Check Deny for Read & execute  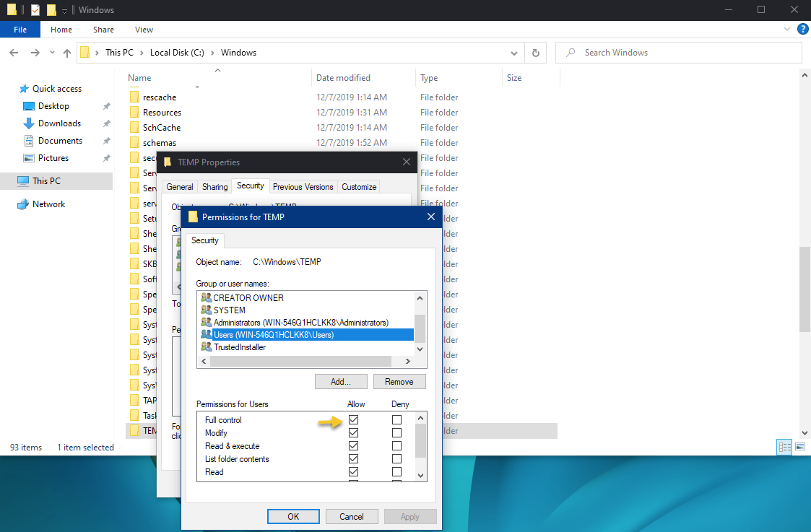[x=396, y=445]
